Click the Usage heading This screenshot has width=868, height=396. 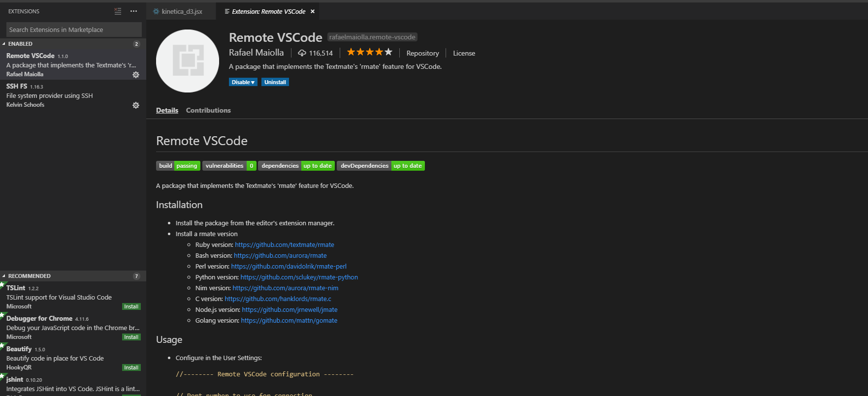point(169,340)
